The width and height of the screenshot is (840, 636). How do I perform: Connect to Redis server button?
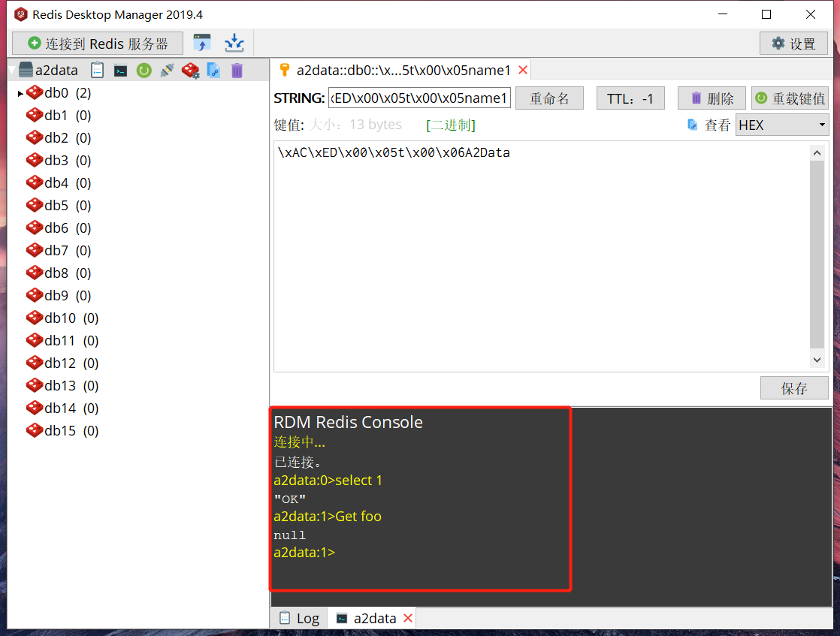[98, 44]
